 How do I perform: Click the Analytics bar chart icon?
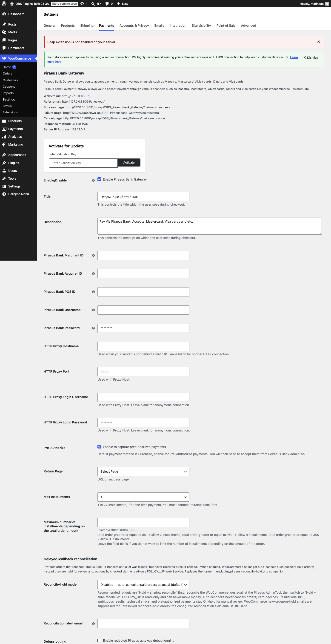[4, 136]
